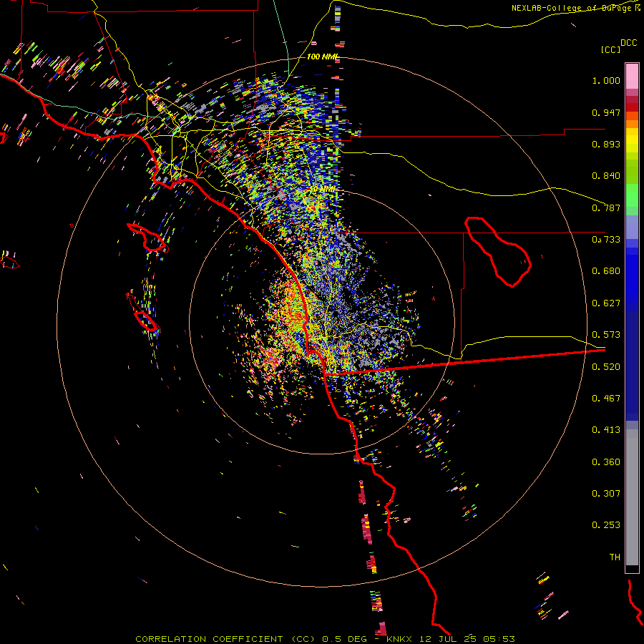Click the 0.893 legend value
This screenshot has width=644, height=644.
pos(606,144)
